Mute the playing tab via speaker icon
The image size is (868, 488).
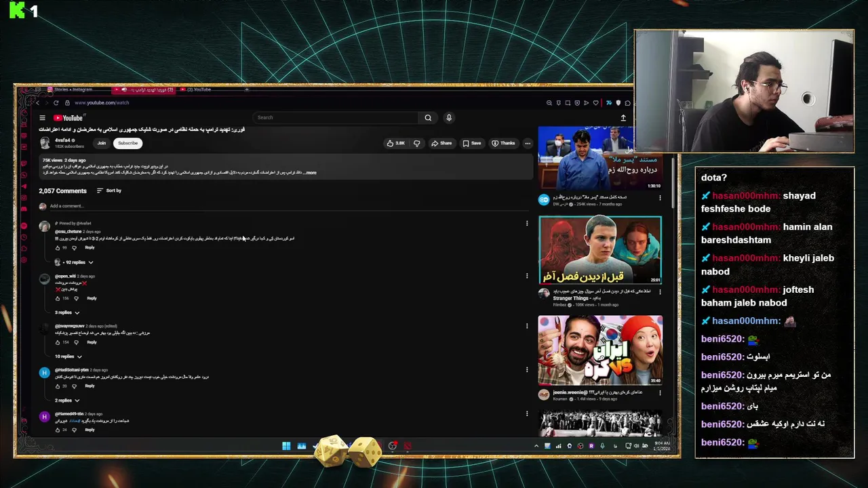tap(124, 89)
